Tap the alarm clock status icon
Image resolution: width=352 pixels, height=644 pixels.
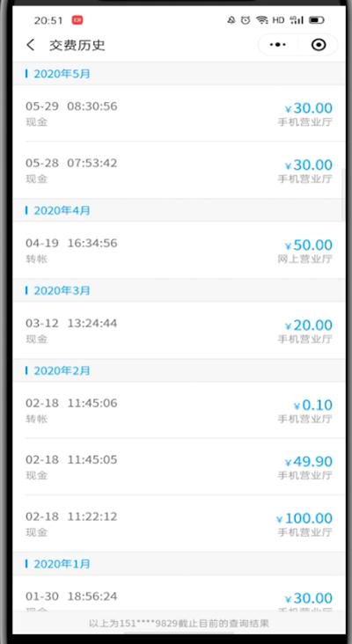[x=246, y=19]
